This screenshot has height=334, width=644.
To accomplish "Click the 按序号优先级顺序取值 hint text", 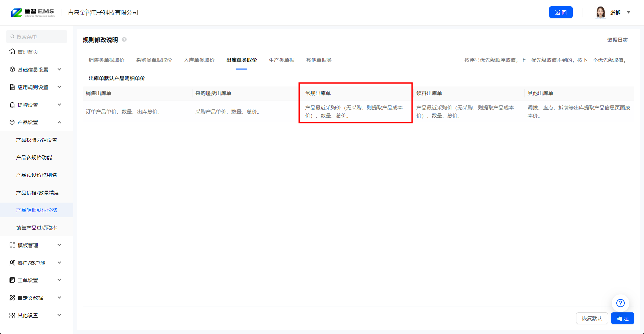I will coord(546,60).
